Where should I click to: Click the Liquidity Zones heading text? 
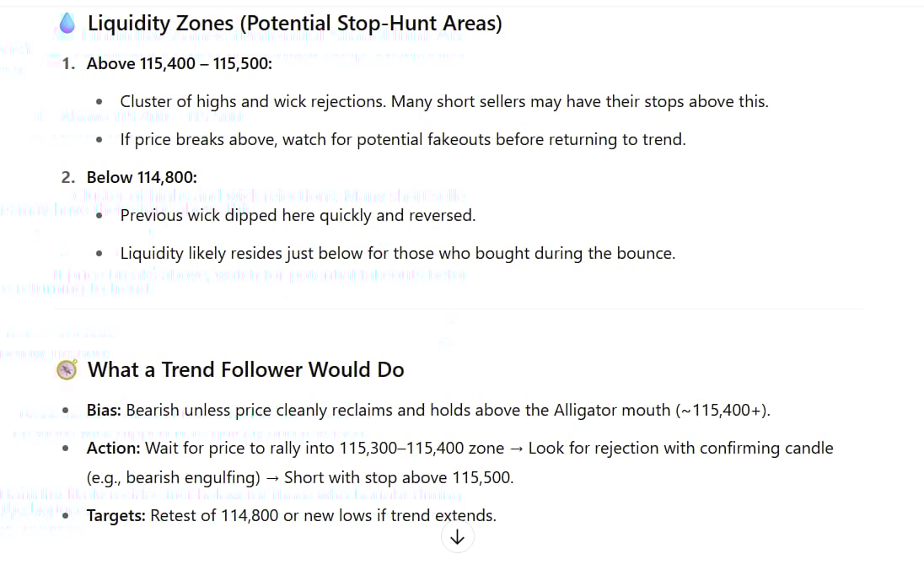pyautogui.click(x=294, y=24)
